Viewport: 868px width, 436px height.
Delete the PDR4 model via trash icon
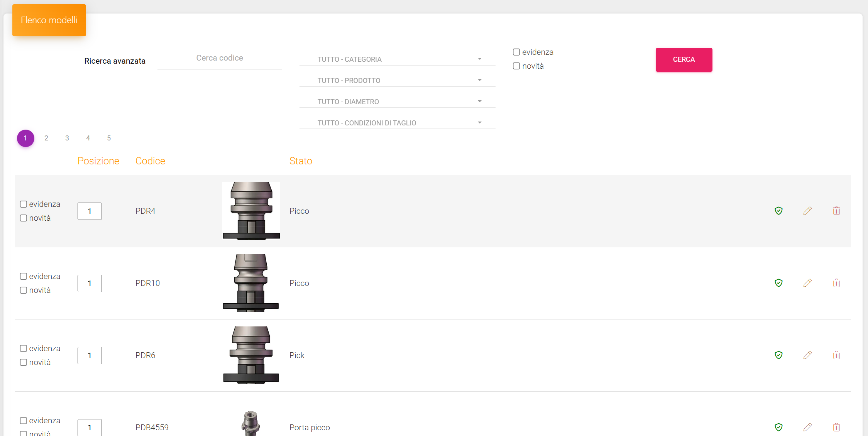(x=836, y=211)
